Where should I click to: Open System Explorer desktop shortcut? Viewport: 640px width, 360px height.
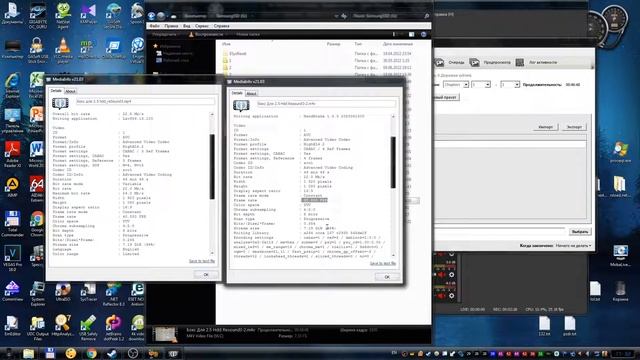click(38, 293)
